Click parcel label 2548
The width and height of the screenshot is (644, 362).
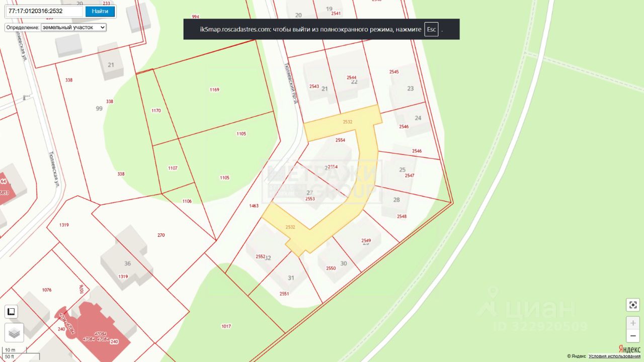click(401, 216)
